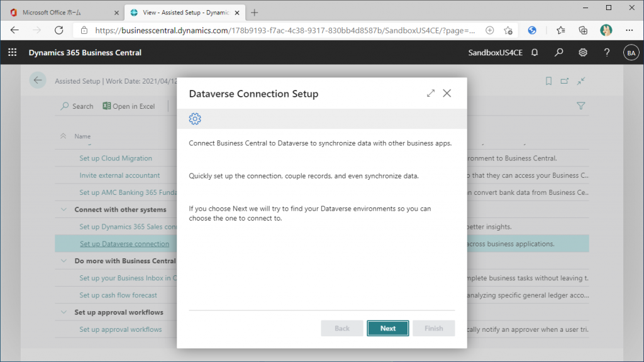
Task: Open the Invite external accountant link
Action: pyautogui.click(x=119, y=175)
